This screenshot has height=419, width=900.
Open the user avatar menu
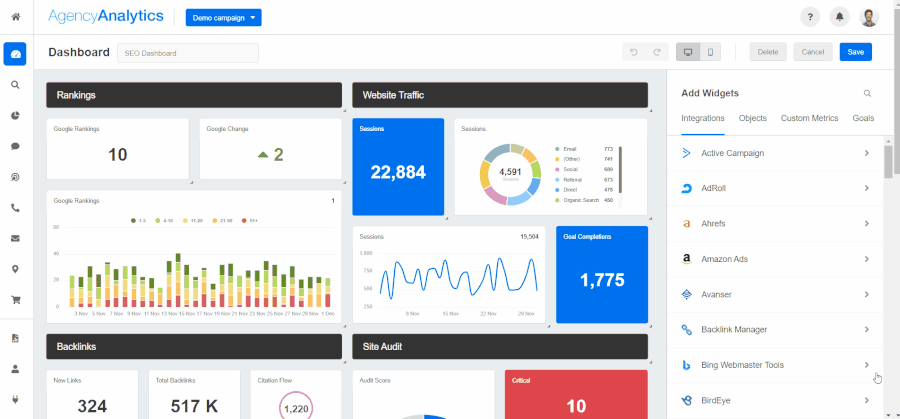[869, 17]
